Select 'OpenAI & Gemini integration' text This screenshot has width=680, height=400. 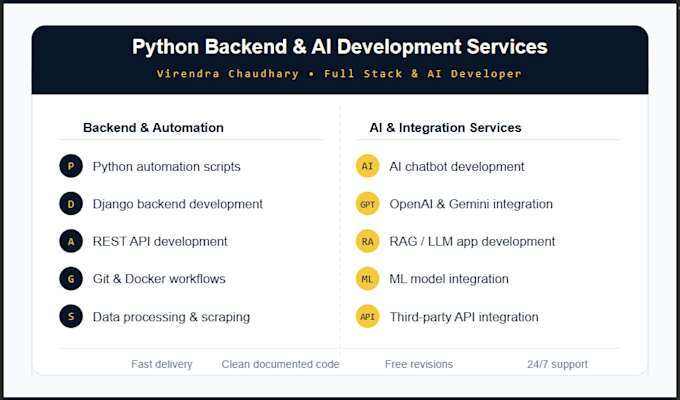(471, 204)
